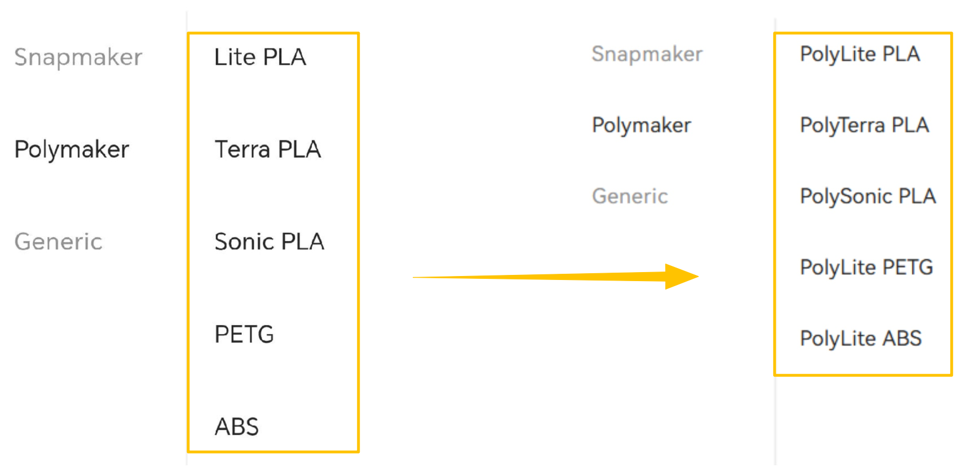Pick the Sonic PLA filament

[269, 242]
